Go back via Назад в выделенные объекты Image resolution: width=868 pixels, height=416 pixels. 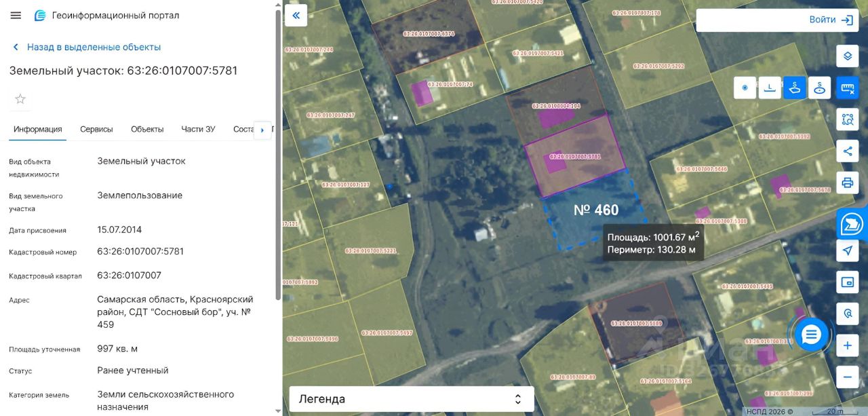(x=87, y=47)
